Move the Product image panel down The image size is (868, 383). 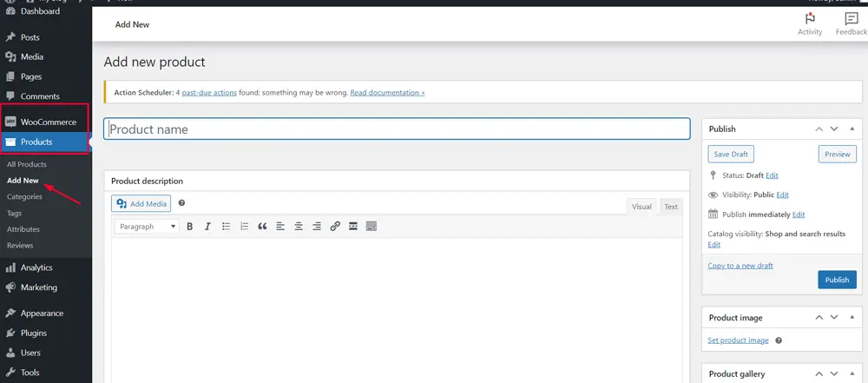pyautogui.click(x=834, y=318)
